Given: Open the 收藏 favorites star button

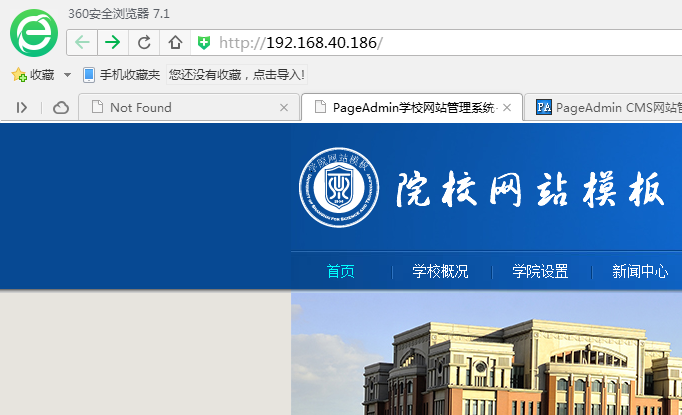Looking at the screenshot, I should pyautogui.click(x=33, y=75).
